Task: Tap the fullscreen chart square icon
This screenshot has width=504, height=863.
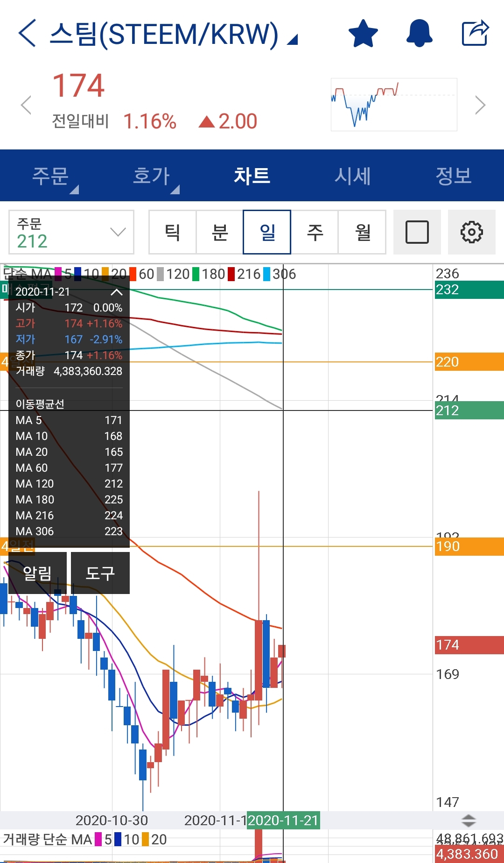Action: point(417,232)
